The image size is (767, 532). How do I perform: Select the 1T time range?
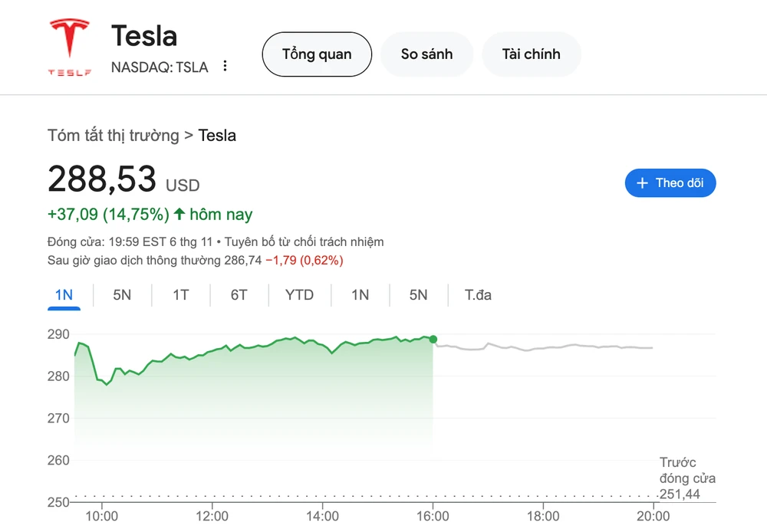click(x=180, y=294)
